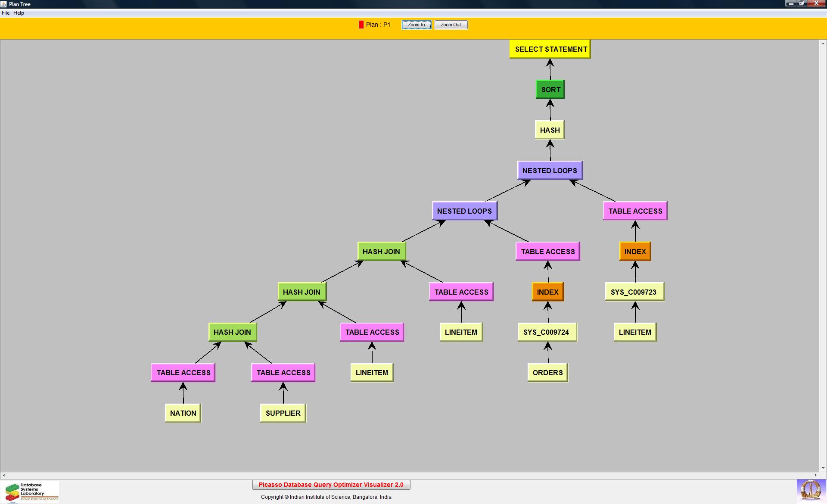
Task: Open the Help menu
Action: click(x=19, y=13)
